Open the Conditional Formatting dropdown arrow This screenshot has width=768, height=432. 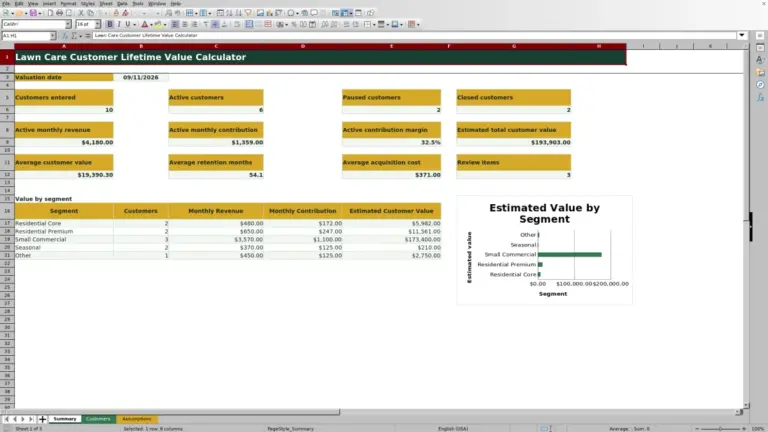tap(418, 24)
